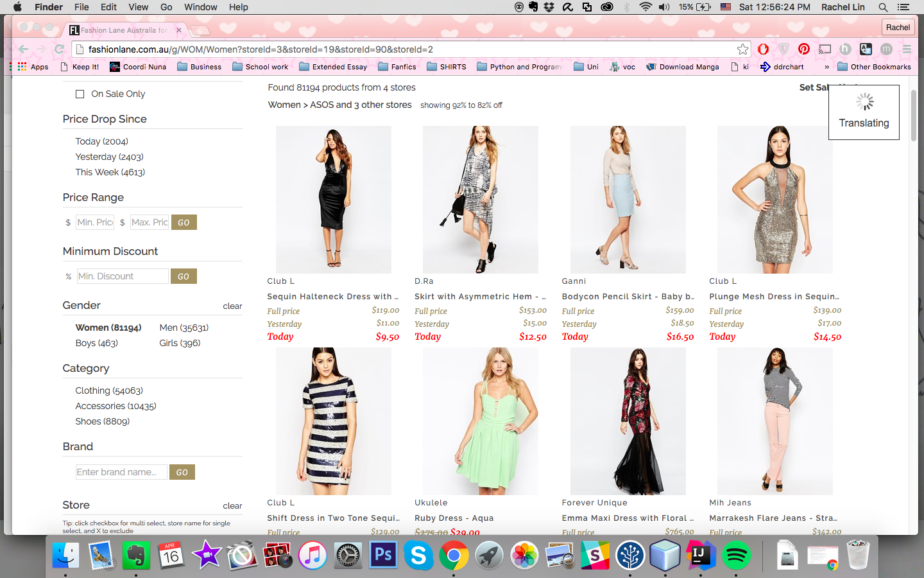Click the Spotlight search magnifier
This screenshot has width=924, height=578.
(x=883, y=7)
